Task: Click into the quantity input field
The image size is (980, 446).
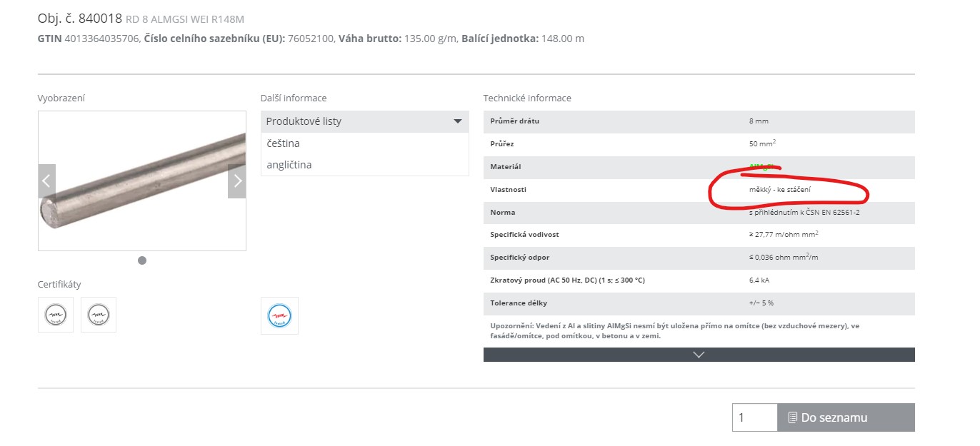Action: [x=754, y=417]
